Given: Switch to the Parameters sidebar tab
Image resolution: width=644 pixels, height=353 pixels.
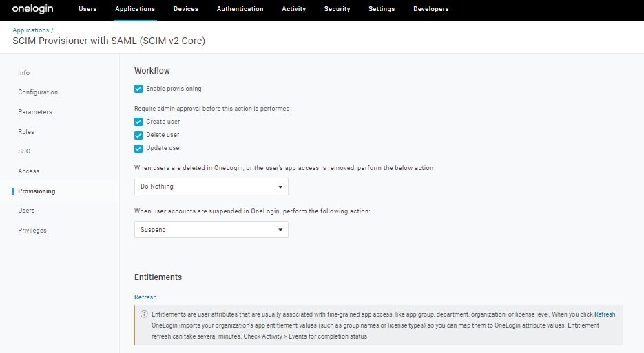Looking at the screenshot, I should 35,111.
